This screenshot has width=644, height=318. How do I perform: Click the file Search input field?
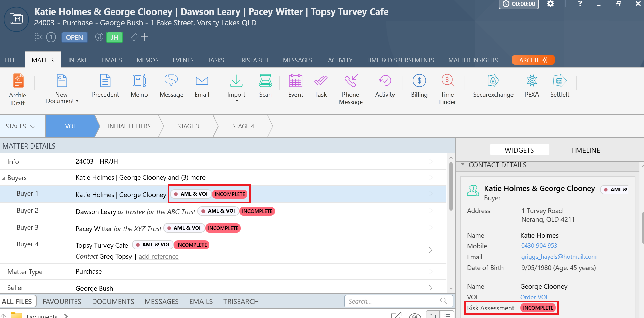399,301
